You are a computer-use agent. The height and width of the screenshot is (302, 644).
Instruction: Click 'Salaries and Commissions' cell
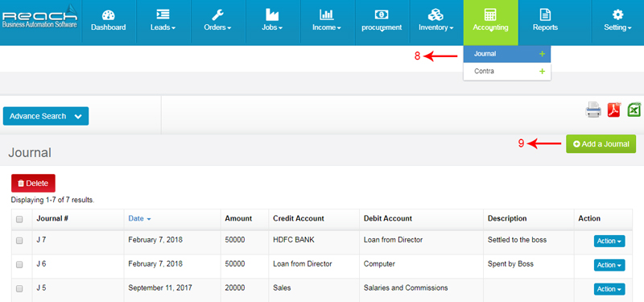pos(406,288)
